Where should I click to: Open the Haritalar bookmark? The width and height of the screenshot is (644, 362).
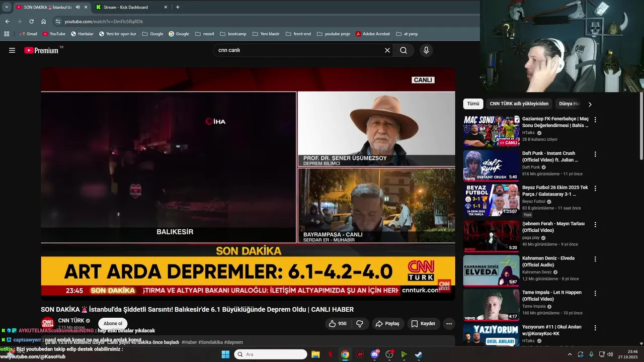click(x=82, y=34)
